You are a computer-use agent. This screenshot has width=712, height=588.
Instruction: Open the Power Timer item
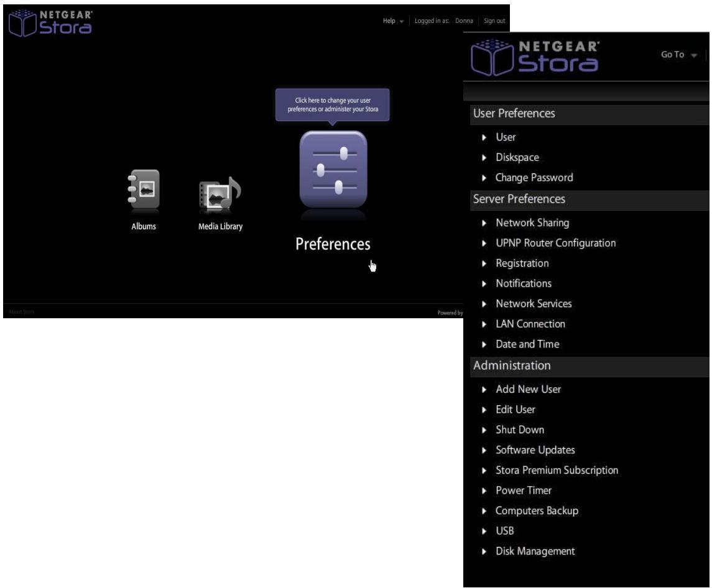pos(524,490)
